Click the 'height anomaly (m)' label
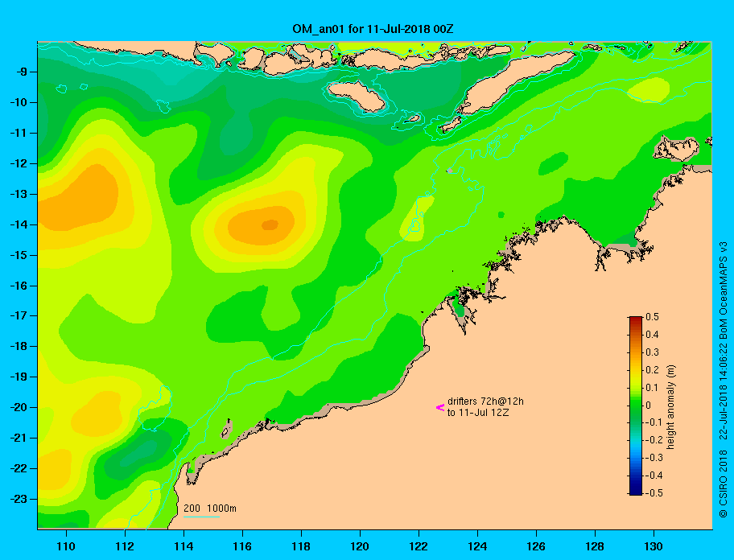The width and height of the screenshot is (734, 560). (670, 406)
